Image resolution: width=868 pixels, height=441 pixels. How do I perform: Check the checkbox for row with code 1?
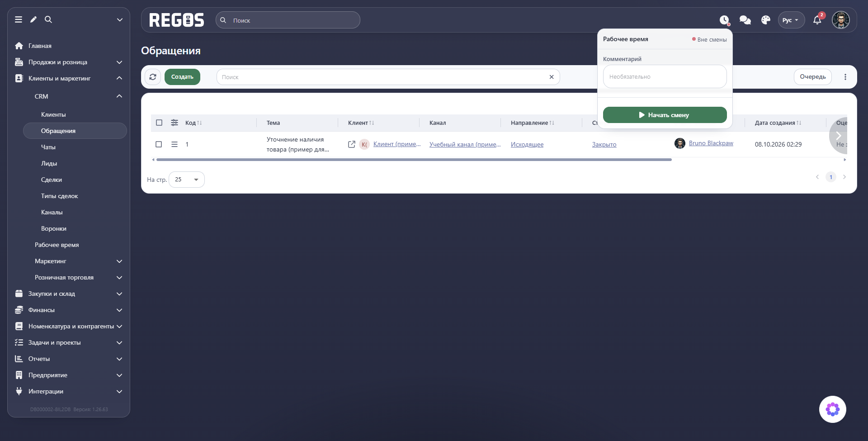coord(159,144)
